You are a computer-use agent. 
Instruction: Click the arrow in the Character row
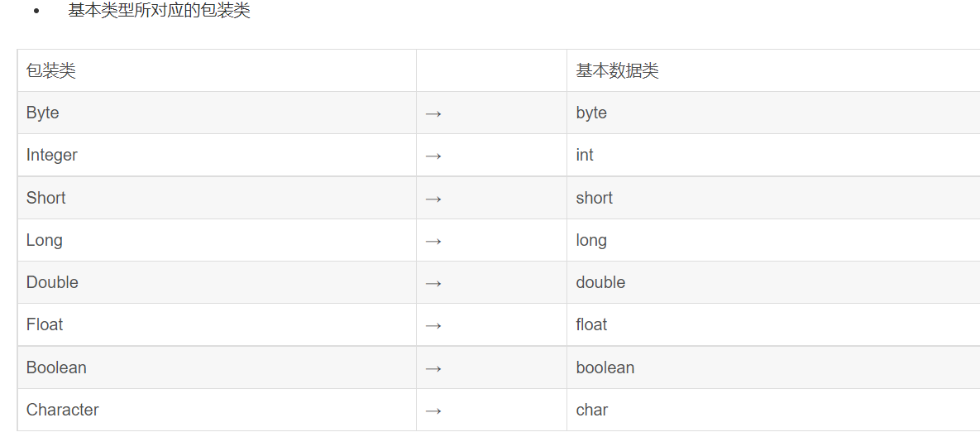433,411
